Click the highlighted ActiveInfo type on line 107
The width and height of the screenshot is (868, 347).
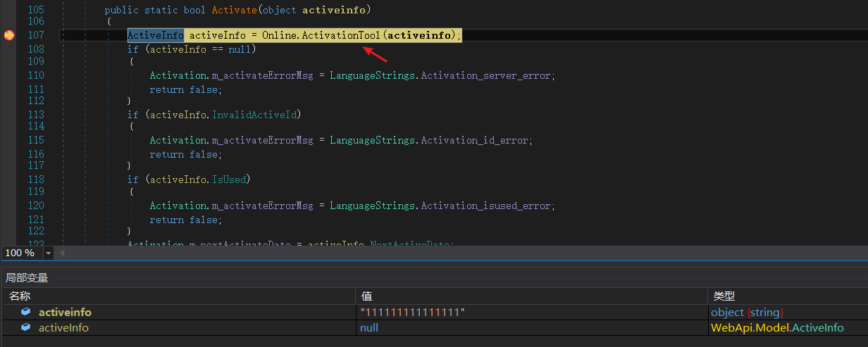[x=156, y=35]
